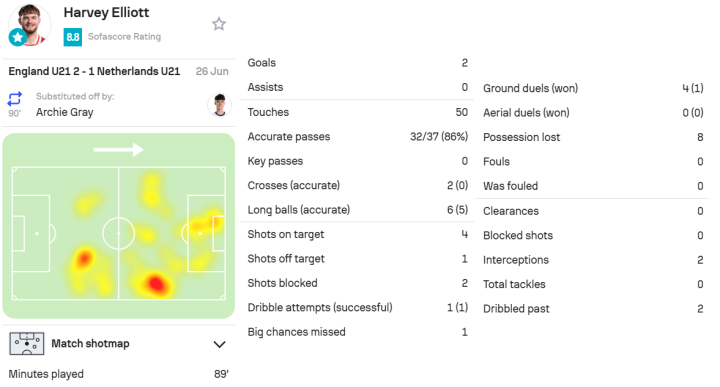Click the Match shotmap pitch icon
This screenshot has height=387, width=720.
[x=27, y=343]
